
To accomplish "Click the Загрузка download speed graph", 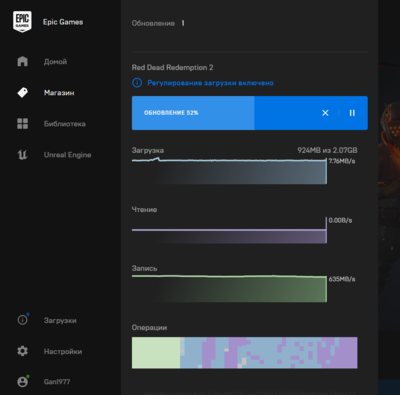I will coord(229,171).
